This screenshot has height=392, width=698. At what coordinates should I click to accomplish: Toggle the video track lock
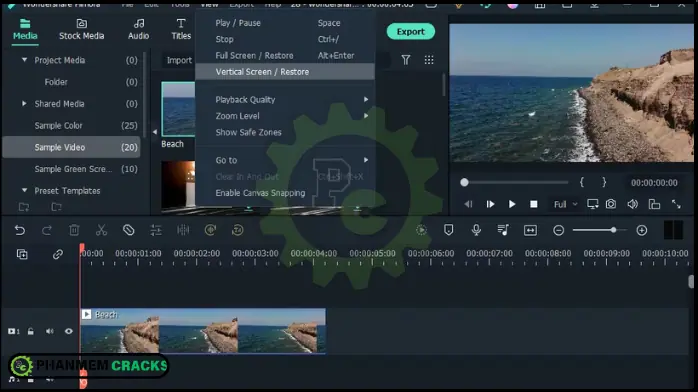click(x=30, y=331)
